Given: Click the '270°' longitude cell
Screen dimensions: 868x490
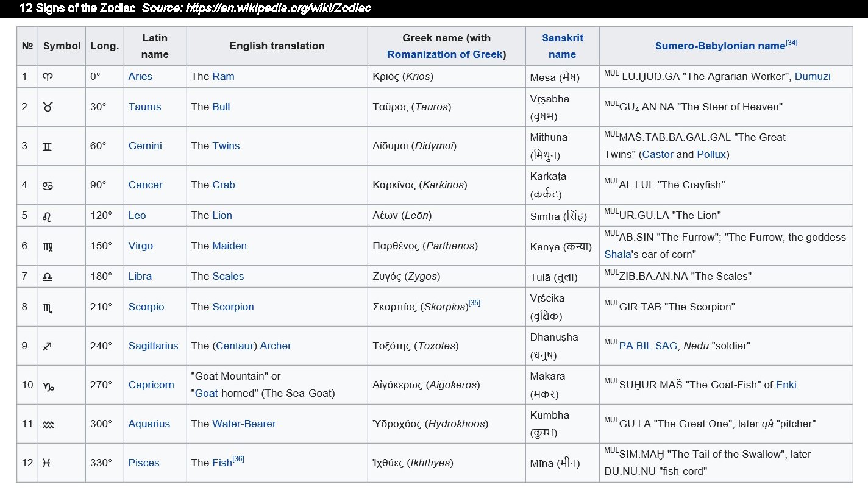Looking at the screenshot, I should coord(104,385).
